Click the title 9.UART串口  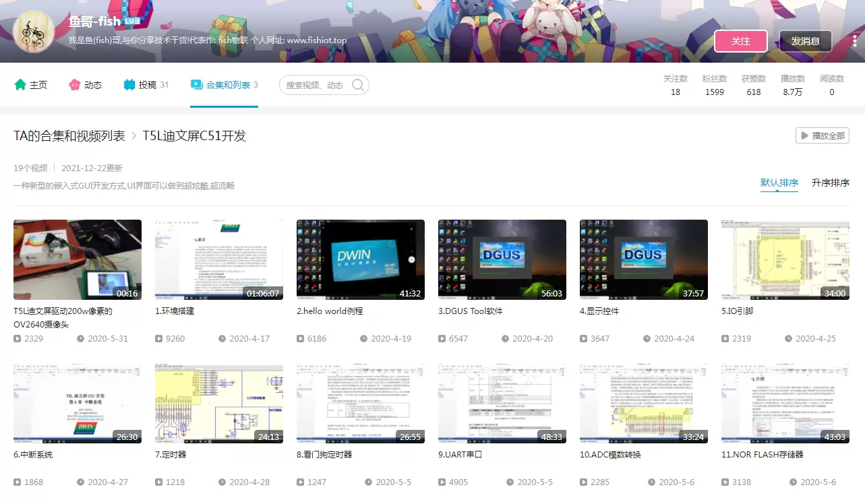click(460, 455)
